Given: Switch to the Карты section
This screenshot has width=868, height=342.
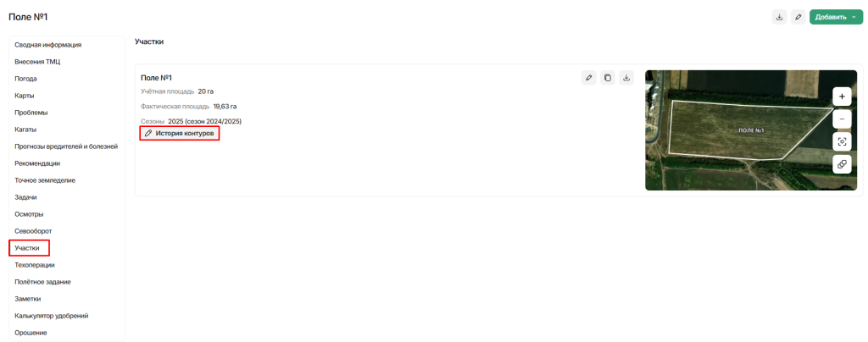Looking at the screenshot, I should click(25, 96).
